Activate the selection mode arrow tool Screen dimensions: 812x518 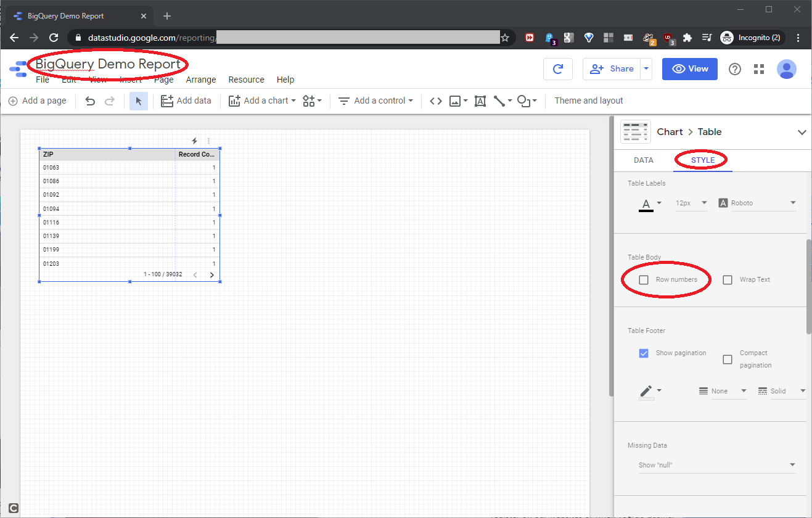coord(139,101)
